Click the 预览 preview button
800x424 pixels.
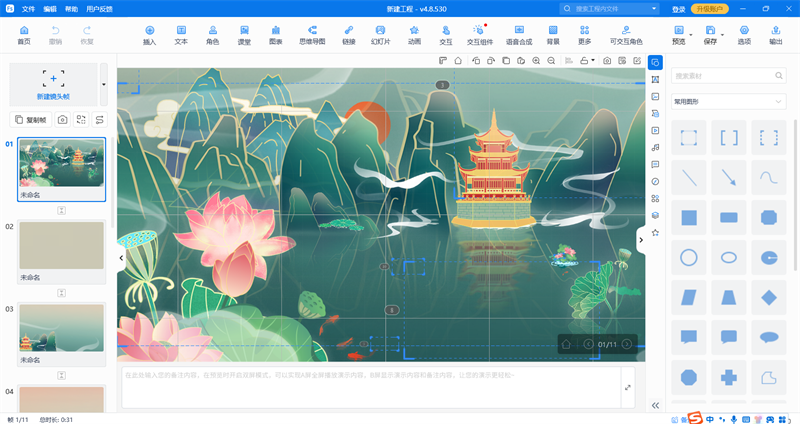coord(679,35)
